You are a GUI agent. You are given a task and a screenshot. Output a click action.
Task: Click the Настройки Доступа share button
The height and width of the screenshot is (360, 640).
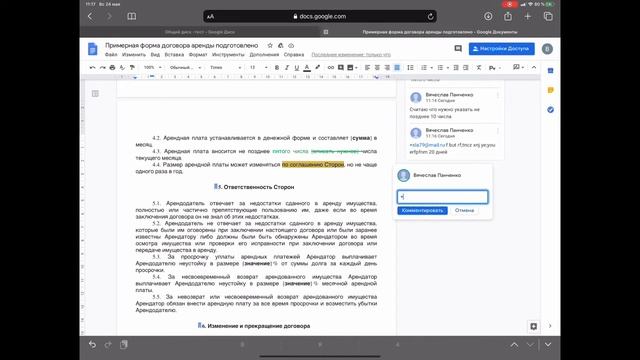click(x=502, y=49)
